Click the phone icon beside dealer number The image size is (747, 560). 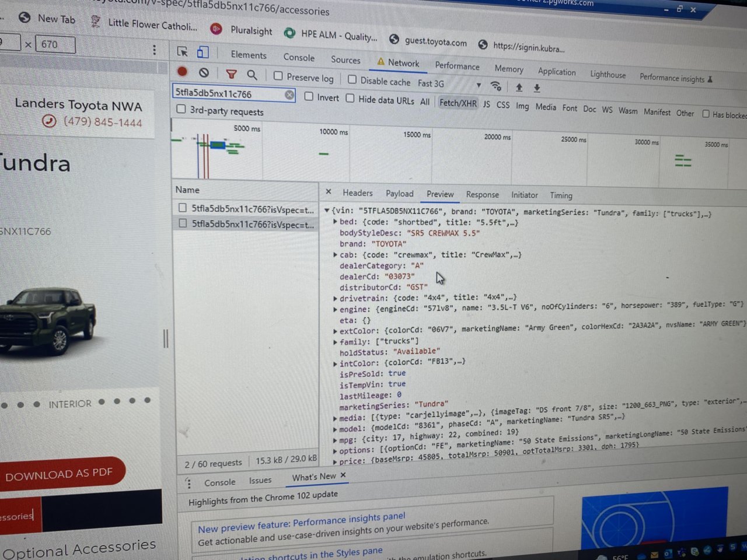click(49, 121)
